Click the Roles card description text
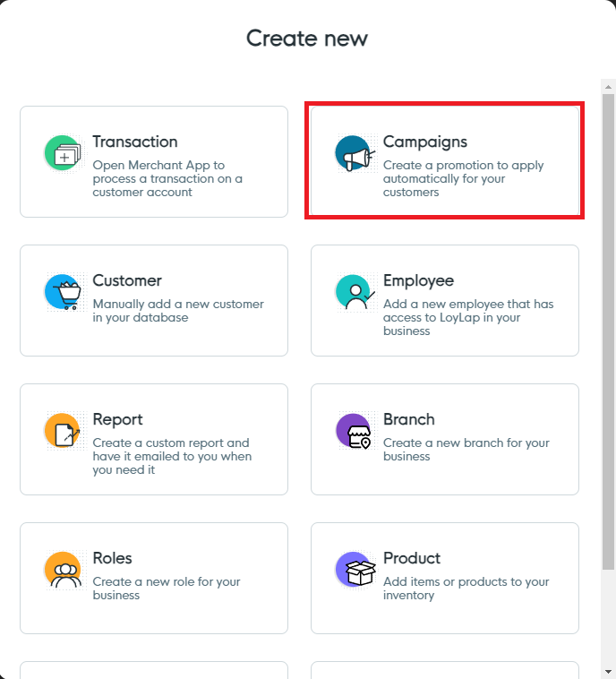This screenshot has width=616, height=679. pyautogui.click(x=167, y=589)
